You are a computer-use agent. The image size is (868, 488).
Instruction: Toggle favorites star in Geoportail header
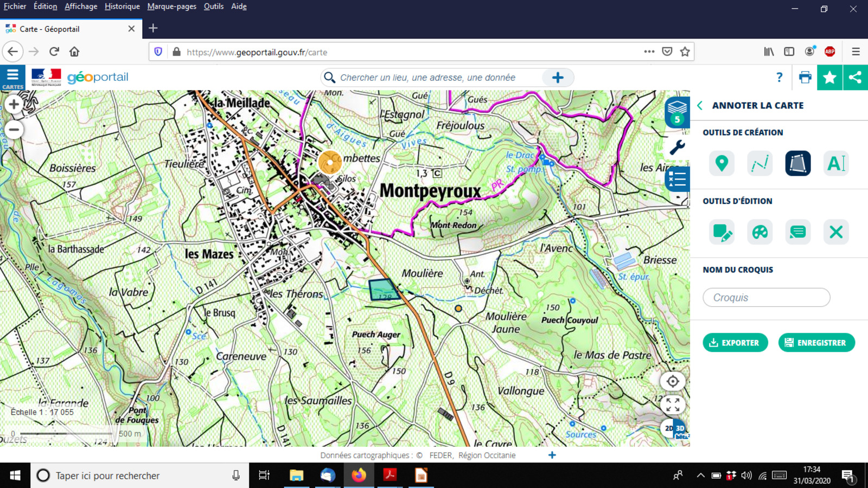pyautogui.click(x=829, y=78)
